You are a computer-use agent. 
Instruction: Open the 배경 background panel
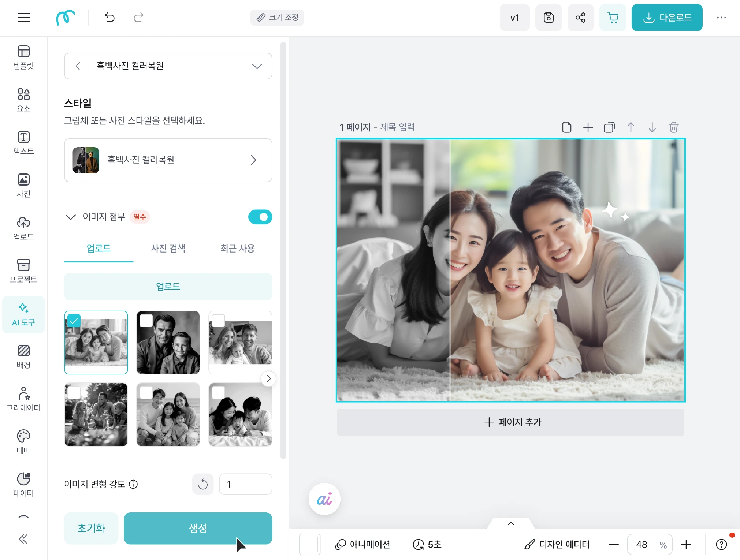point(23,357)
